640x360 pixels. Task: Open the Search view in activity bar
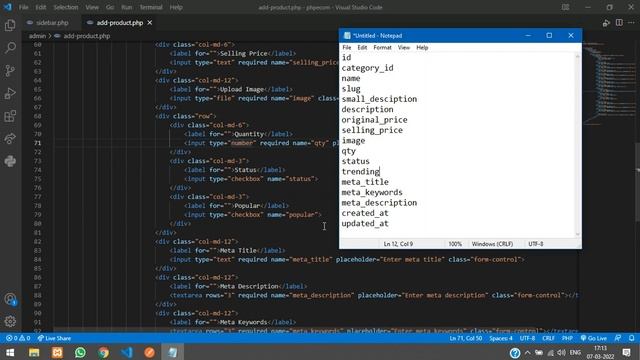[10, 48]
